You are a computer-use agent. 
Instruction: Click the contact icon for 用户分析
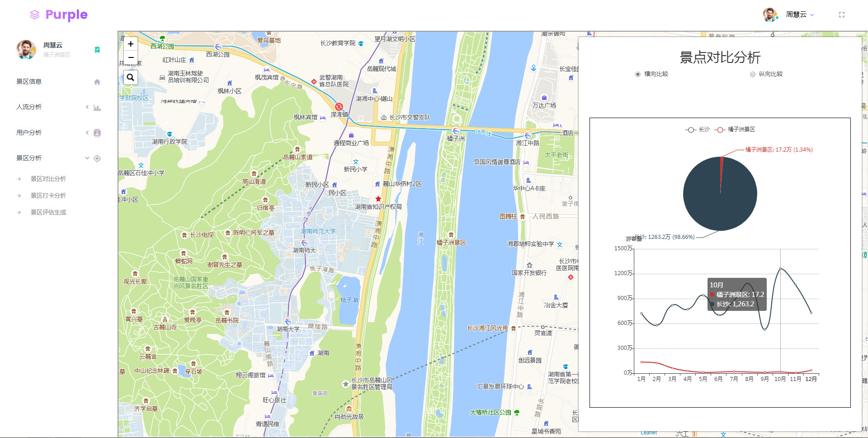(x=97, y=133)
